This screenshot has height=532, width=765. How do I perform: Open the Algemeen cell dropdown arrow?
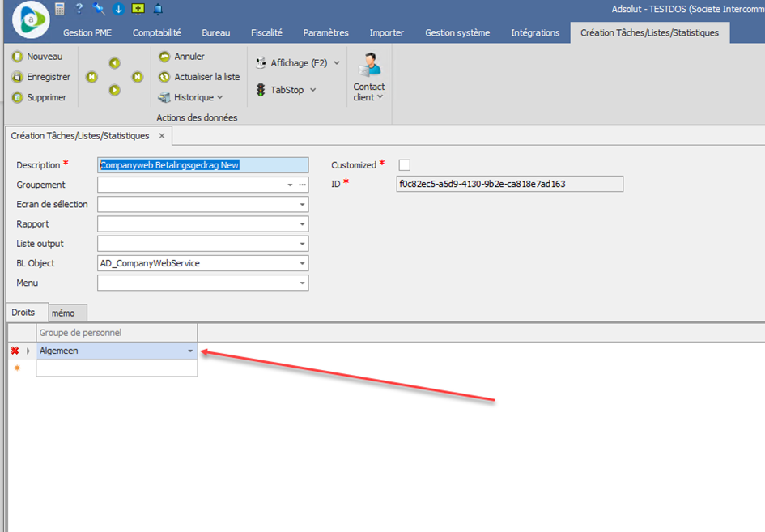[190, 351]
